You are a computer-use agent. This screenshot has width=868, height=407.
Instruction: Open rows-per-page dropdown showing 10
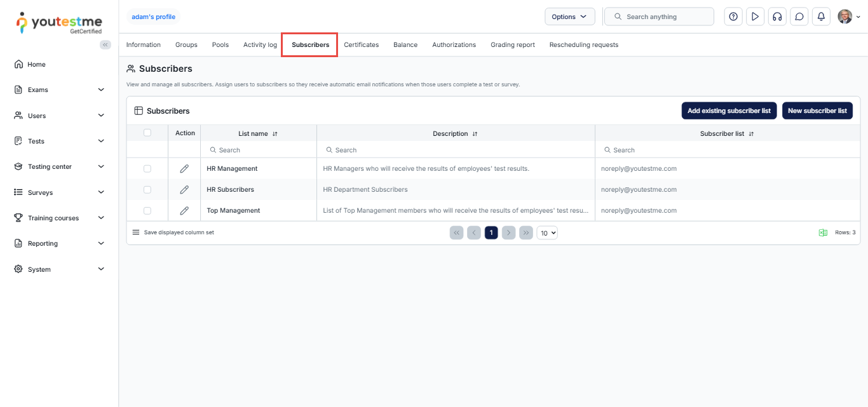point(547,233)
